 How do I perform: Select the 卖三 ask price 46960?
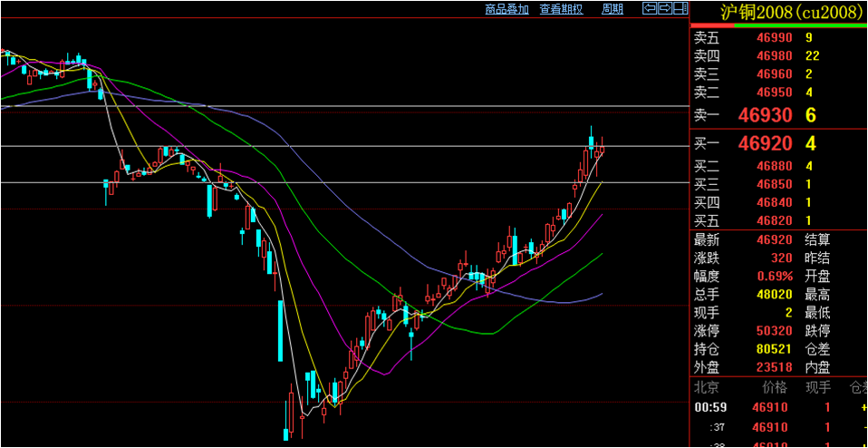click(774, 74)
